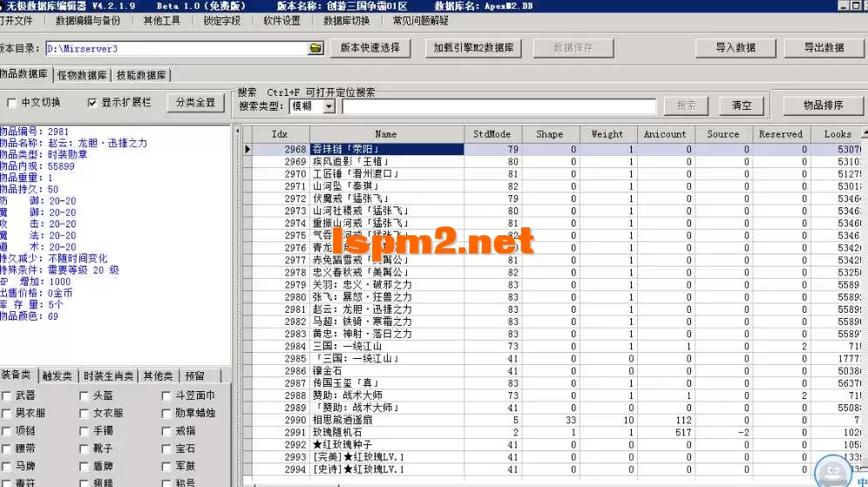Check the 女衣服 checkbox
Viewport: 868px width, 487px height.
tap(84, 414)
